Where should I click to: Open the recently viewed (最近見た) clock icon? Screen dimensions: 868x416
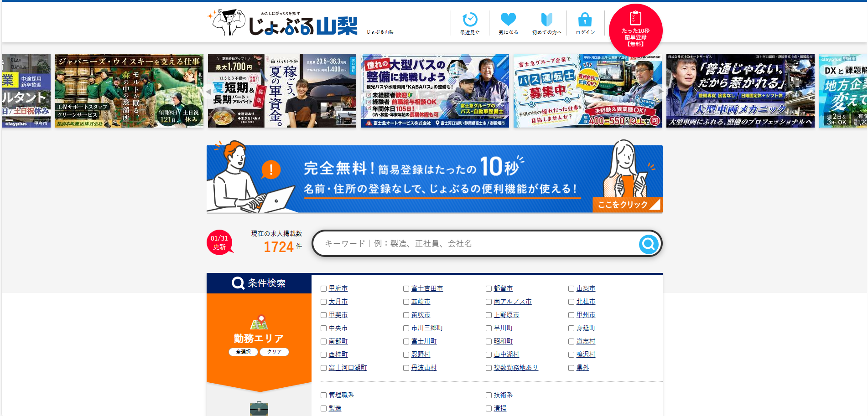(469, 20)
